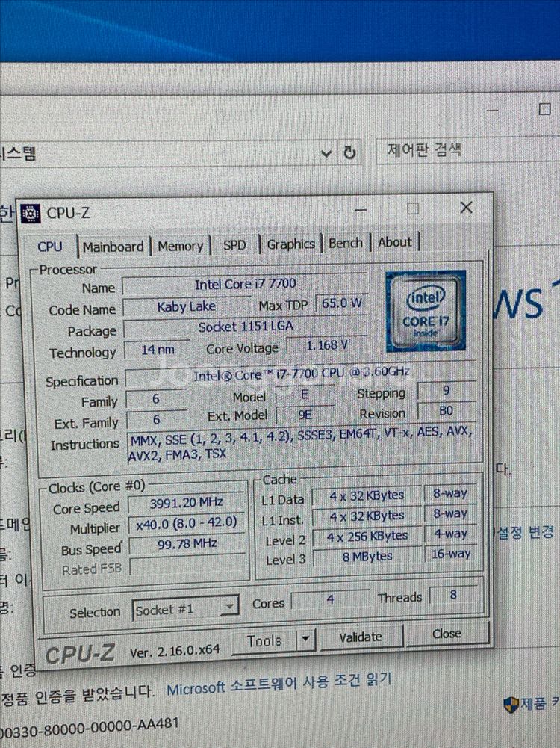
Task: Click the Ext. Model value 9E
Action: click(305, 415)
